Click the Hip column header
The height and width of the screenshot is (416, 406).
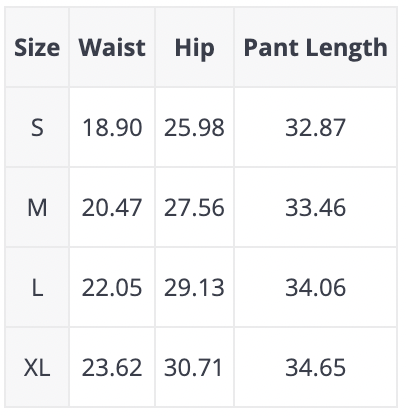coord(195,49)
